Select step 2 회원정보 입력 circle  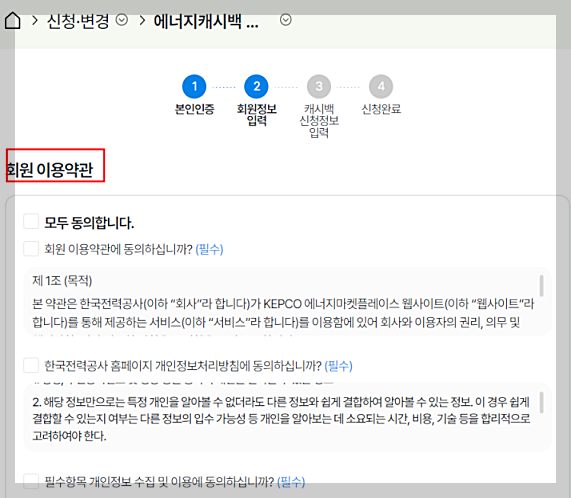click(256, 87)
